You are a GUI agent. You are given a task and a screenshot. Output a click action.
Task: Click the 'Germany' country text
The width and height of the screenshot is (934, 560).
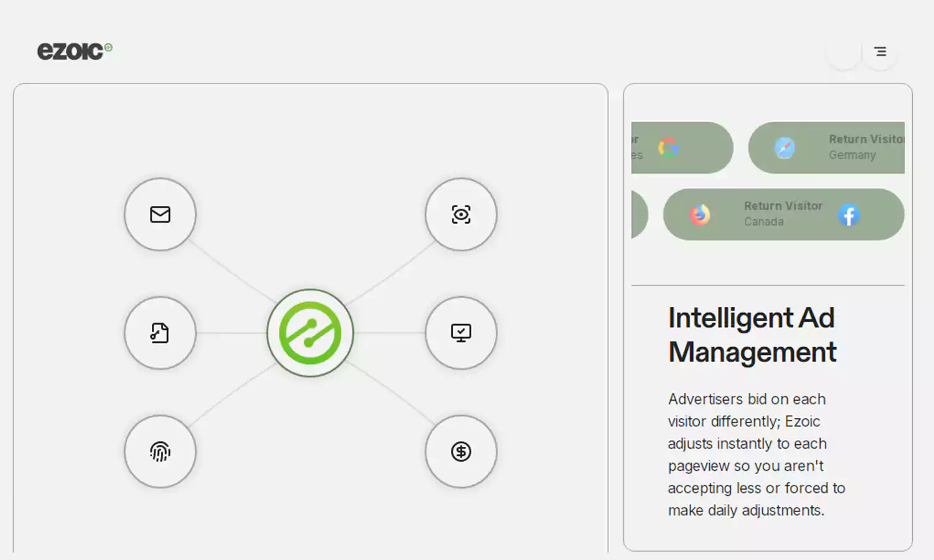(852, 156)
